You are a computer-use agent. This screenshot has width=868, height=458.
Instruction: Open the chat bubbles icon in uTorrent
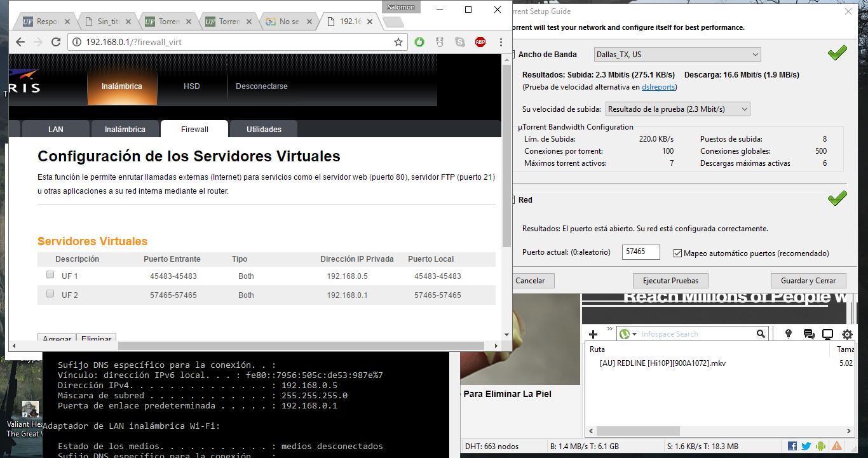(x=808, y=334)
